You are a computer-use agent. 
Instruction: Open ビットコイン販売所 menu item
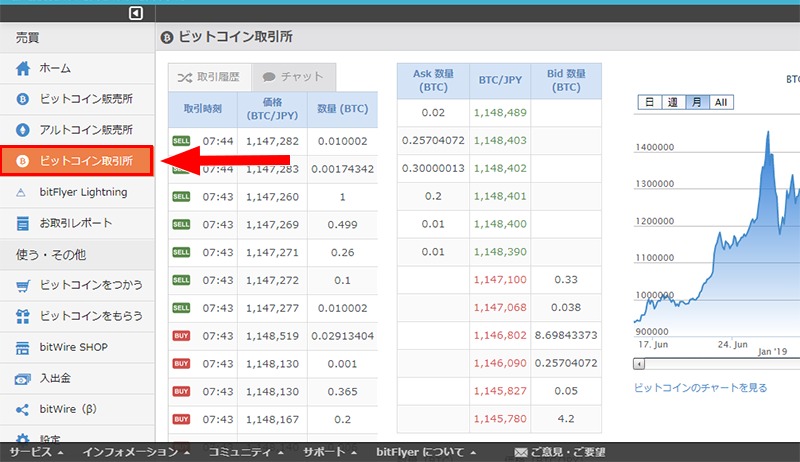(77, 99)
